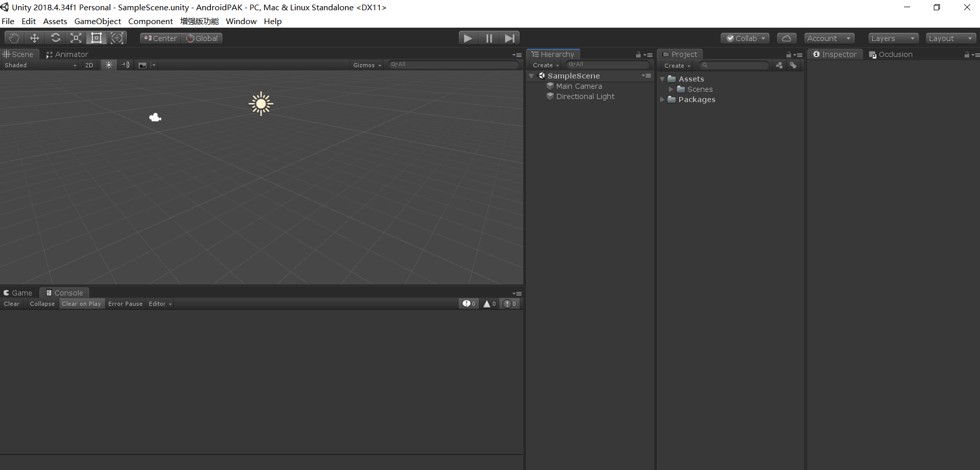This screenshot has height=470, width=980.
Task: Switch to the Occlusion tab
Action: click(891, 54)
